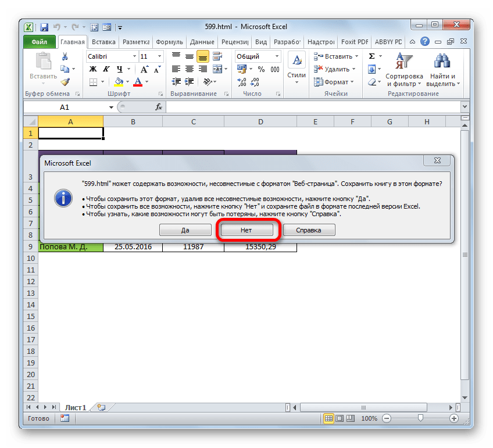
Task: Switch to the Вставка tab
Action: [x=103, y=42]
